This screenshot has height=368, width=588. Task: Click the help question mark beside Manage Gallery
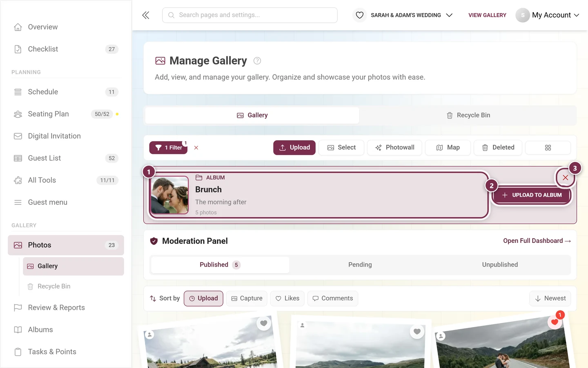pos(257,61)
